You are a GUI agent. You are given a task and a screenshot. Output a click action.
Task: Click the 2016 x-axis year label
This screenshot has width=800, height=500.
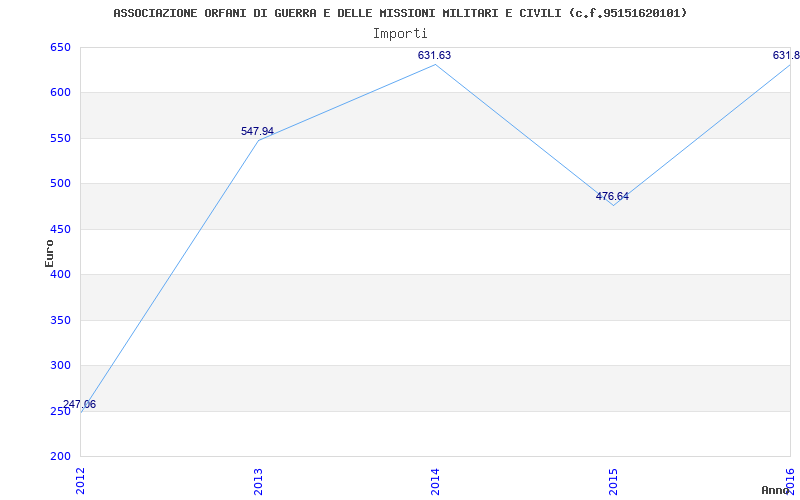790,481
